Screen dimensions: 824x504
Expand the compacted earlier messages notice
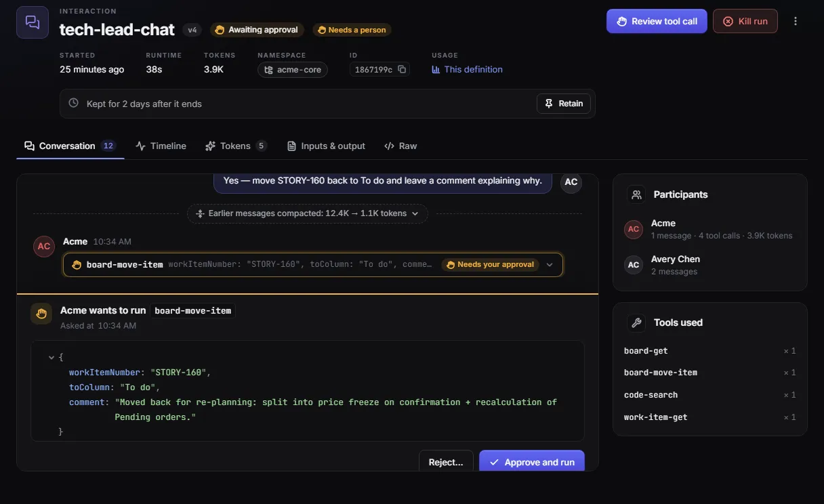[x=308, y=213]
